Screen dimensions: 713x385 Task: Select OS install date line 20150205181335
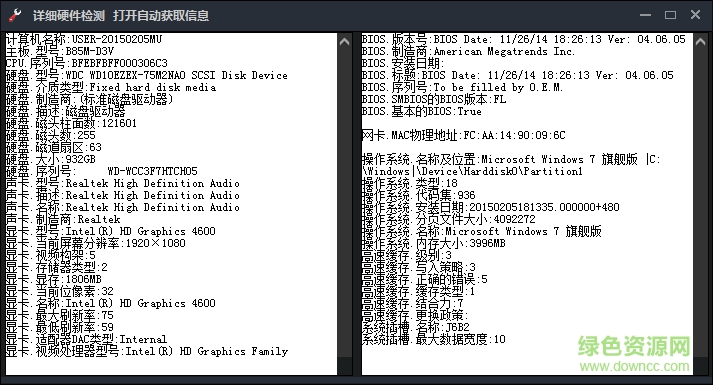[x=491, y=207]
